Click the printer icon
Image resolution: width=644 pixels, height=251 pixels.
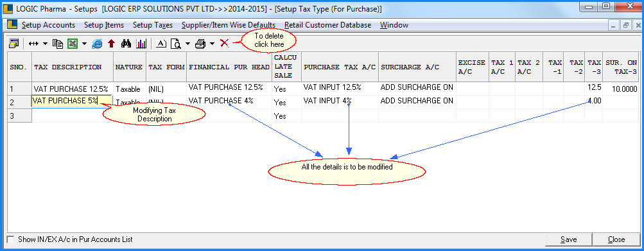pos(200,43)
